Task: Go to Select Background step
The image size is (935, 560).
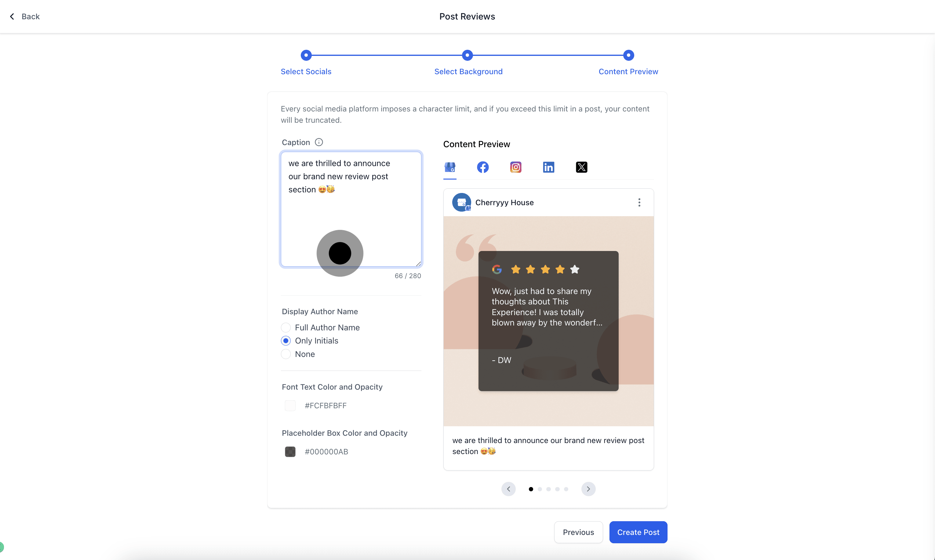Action: click(x=467, y=56)
